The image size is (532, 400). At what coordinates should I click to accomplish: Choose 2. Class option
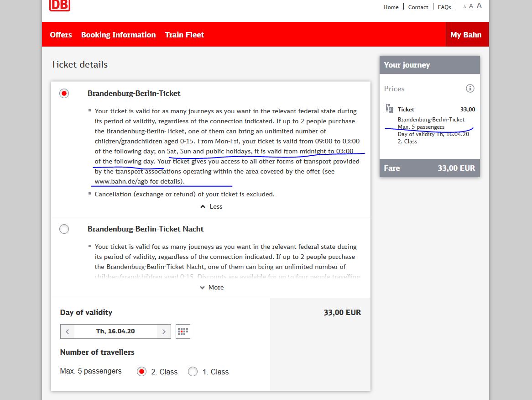click(x=142, y=372)
